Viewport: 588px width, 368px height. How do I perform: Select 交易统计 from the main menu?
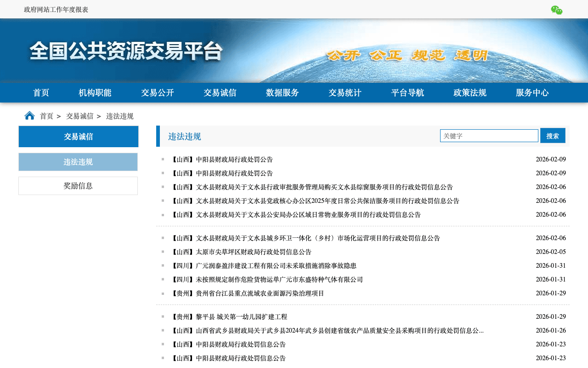click(345, 93)
